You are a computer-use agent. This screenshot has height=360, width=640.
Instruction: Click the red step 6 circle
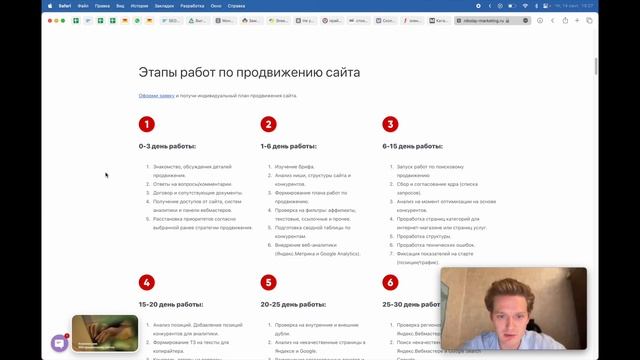click(390, 282)
